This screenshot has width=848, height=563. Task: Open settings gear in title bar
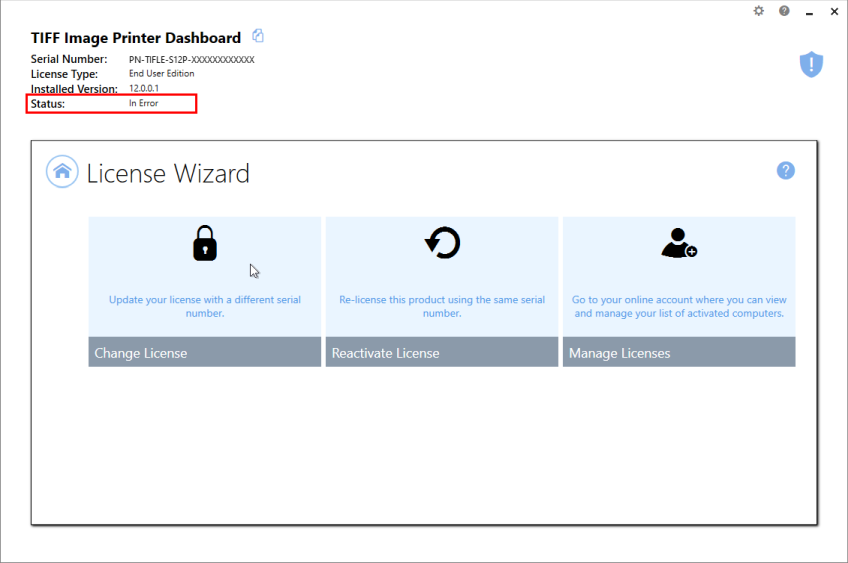coord(759,11)
